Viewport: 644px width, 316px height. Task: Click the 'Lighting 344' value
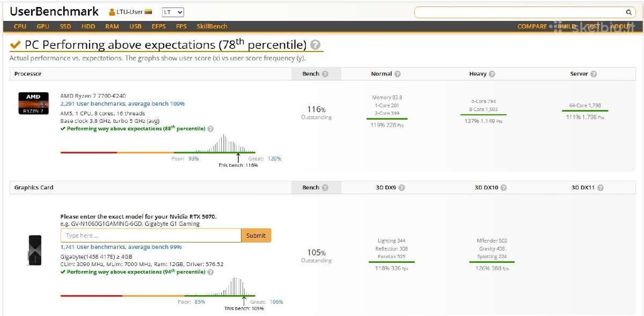coord(391,241)
